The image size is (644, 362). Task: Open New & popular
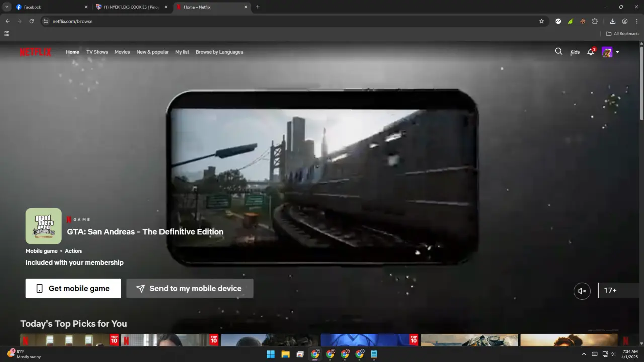point(152,52)
